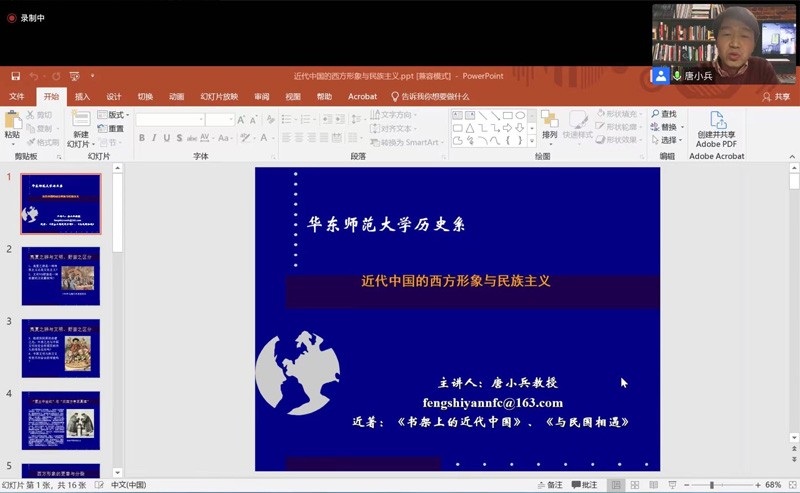Switch to normal view icon in status bar
Screen dimensions: 800x493
(616, 485)
